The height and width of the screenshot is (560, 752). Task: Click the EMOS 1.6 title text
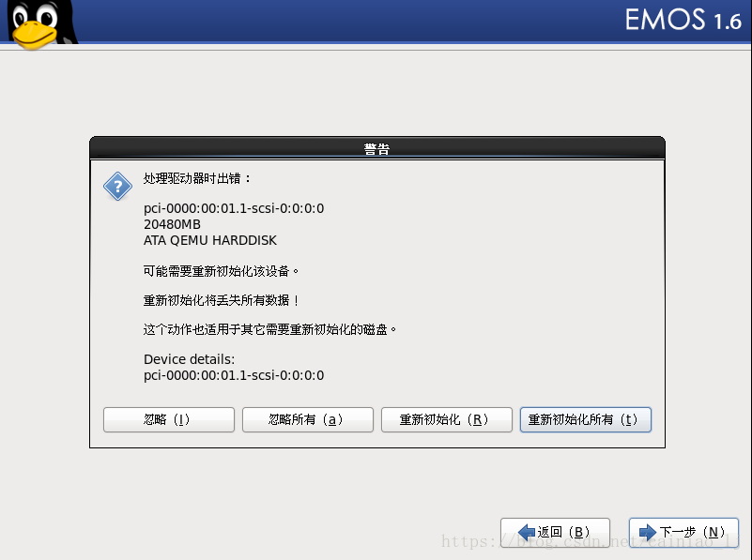(683, 20)
